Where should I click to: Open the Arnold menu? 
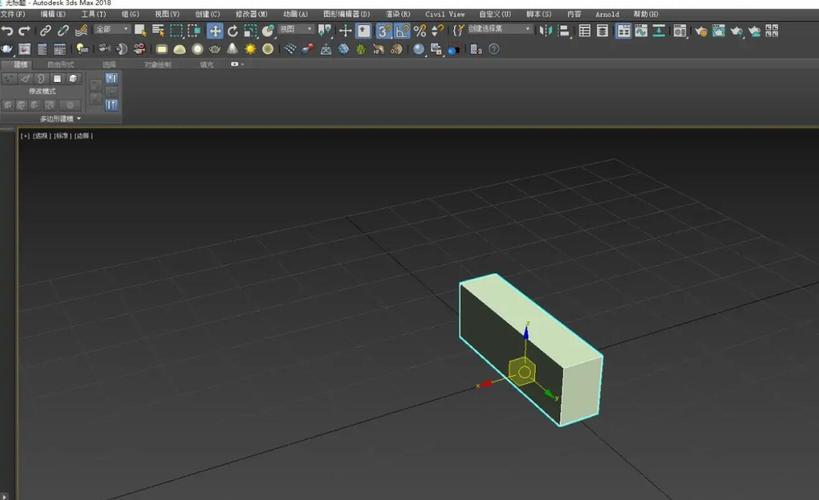607,14
